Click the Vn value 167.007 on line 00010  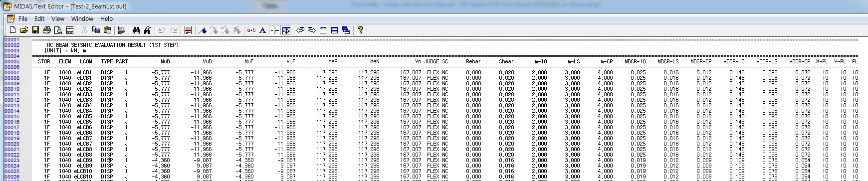(411, 89)
